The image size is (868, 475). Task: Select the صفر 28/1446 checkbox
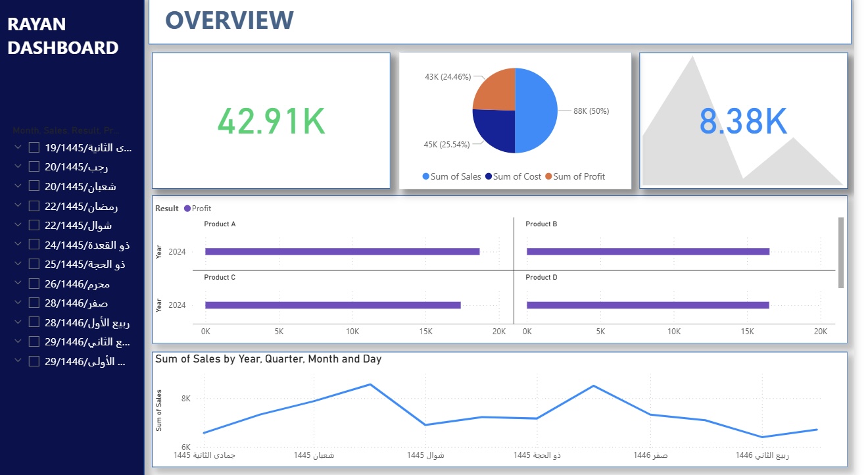coord(34,303)
